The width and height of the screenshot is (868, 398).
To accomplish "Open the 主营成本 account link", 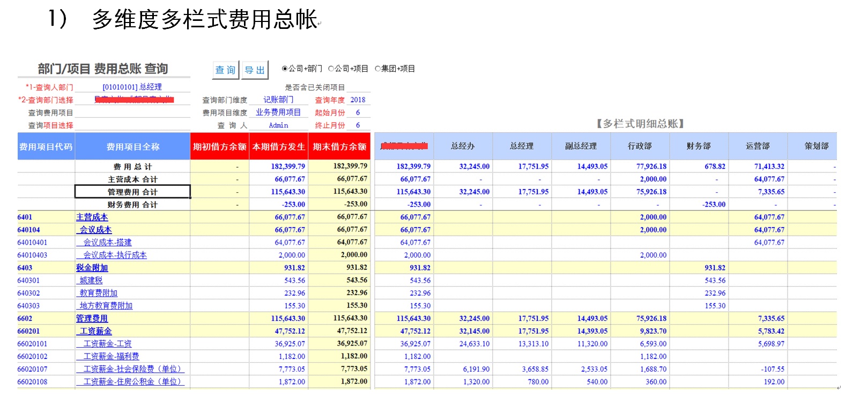I will click(92, 217).
